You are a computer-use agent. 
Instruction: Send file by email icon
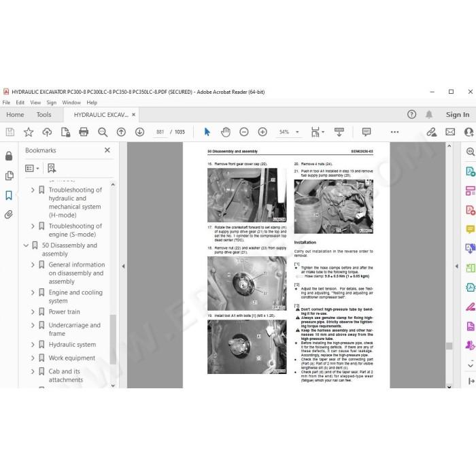(x=450, y=132)
